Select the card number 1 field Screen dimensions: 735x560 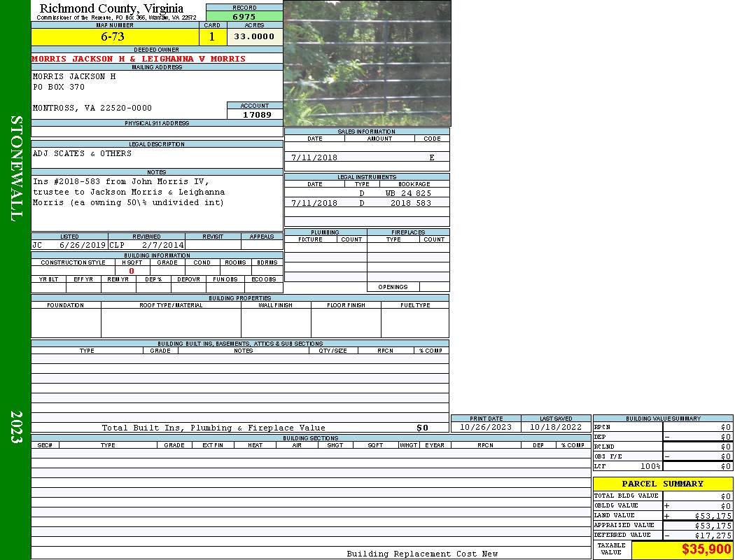click(x=212, y=36)
